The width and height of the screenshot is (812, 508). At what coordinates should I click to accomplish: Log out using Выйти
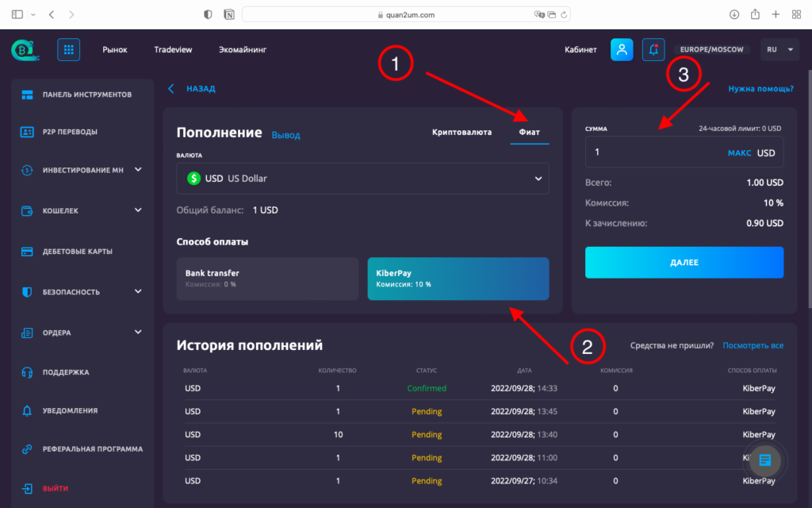pos(55,488)
